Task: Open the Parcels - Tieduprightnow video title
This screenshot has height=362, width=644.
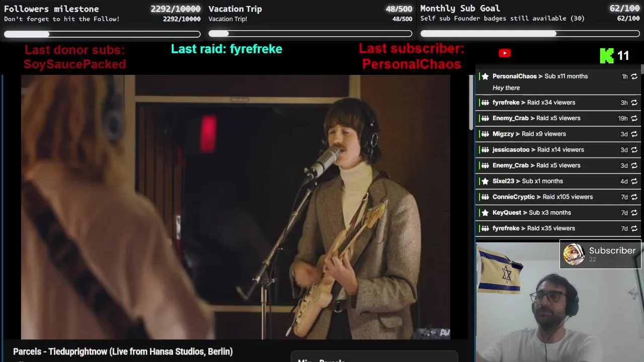Action: (123, 351)
